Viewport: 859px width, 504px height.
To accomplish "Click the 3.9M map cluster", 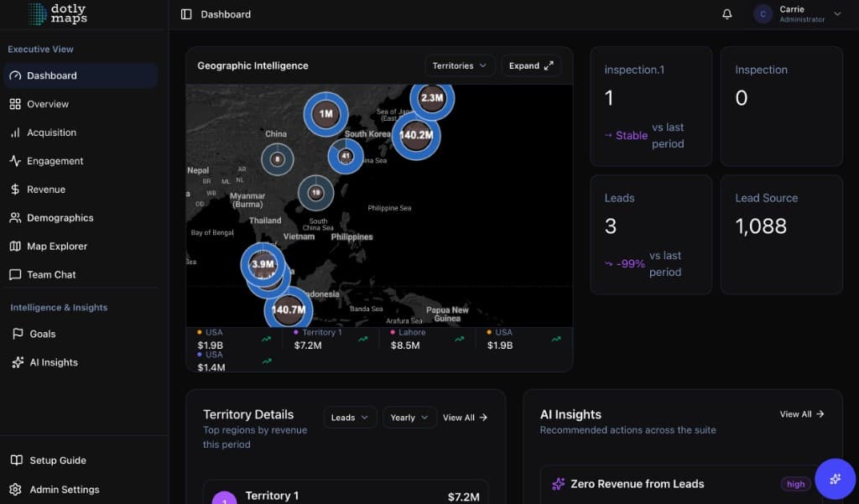I will (x=263, y=264).
